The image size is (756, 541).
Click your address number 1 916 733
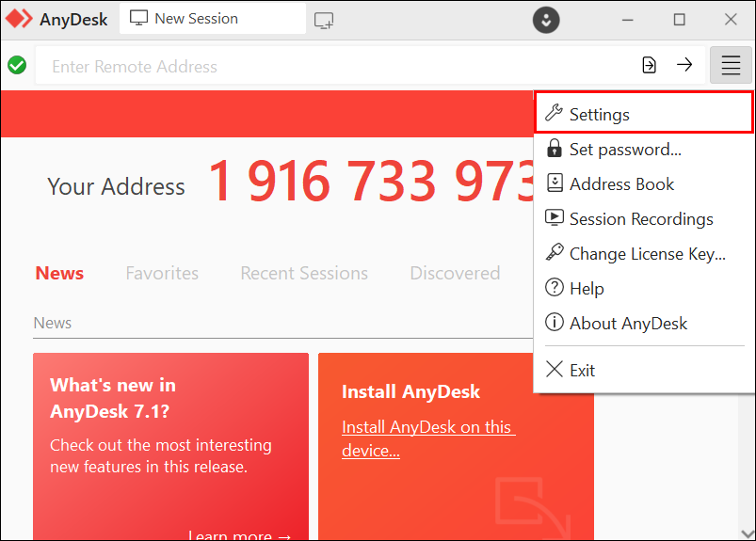tap(371, 181)
